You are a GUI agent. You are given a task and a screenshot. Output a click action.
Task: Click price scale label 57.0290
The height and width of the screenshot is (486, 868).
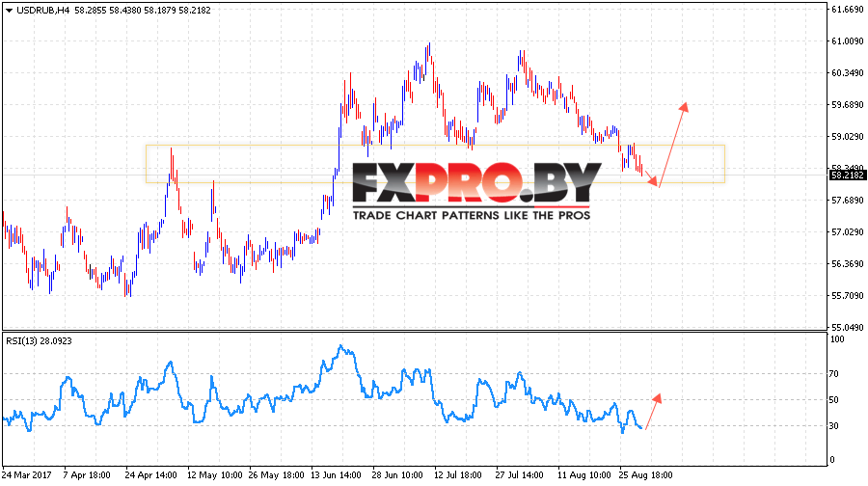[848, 232]
